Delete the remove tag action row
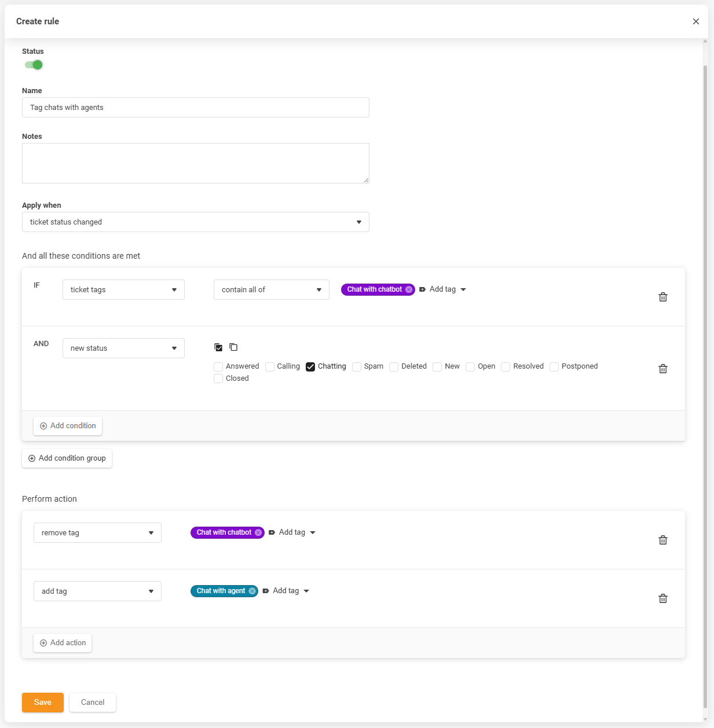Screen dimensions: 714x728 [663, 540]
